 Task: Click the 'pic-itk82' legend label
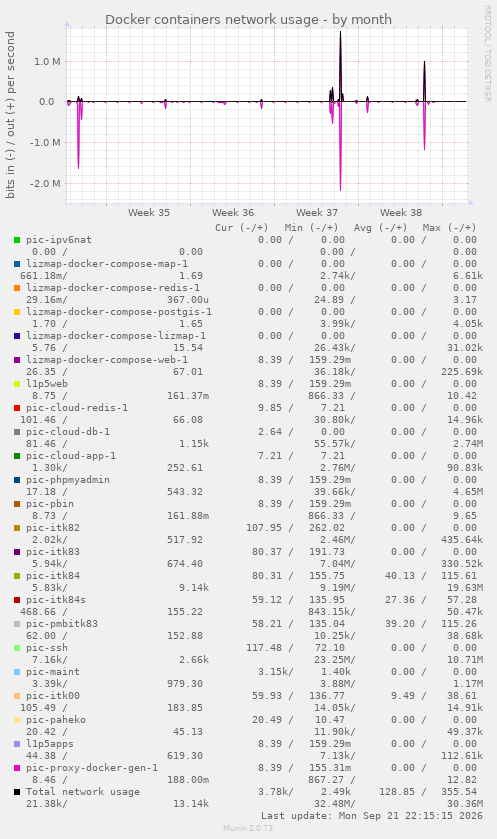click(x=53, y=528)
